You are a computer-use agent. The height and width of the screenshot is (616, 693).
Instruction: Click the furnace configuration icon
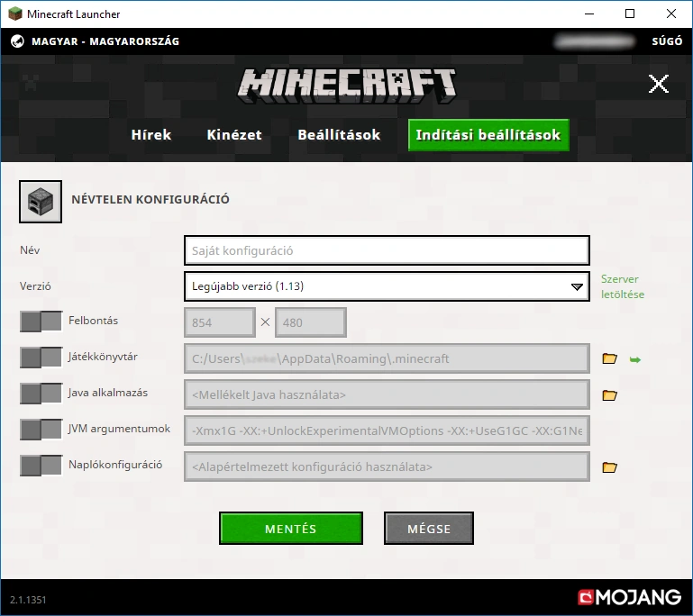pyautogui.click(x=41, y=202)
